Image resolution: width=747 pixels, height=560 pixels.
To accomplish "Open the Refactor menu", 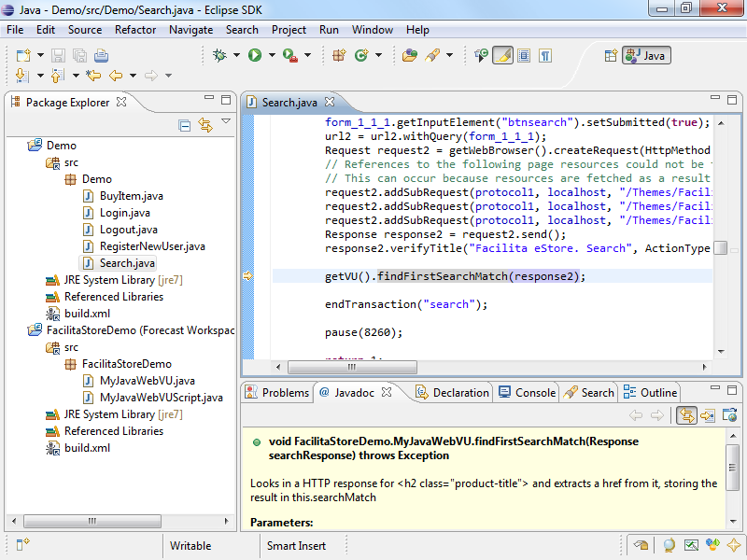I will tap(135, 30).
